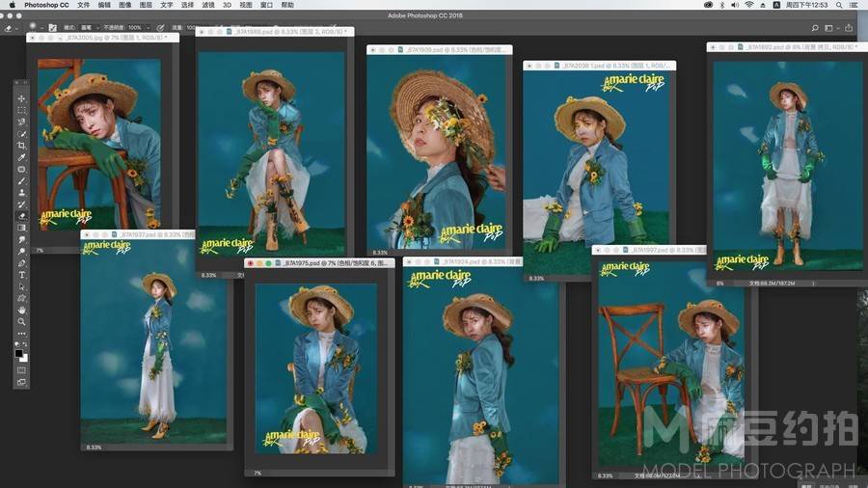Activate the _87A1997.psd document title bar
Viewport: 868px width, 488px height.
pyautogui.click(x=649, y=250)
